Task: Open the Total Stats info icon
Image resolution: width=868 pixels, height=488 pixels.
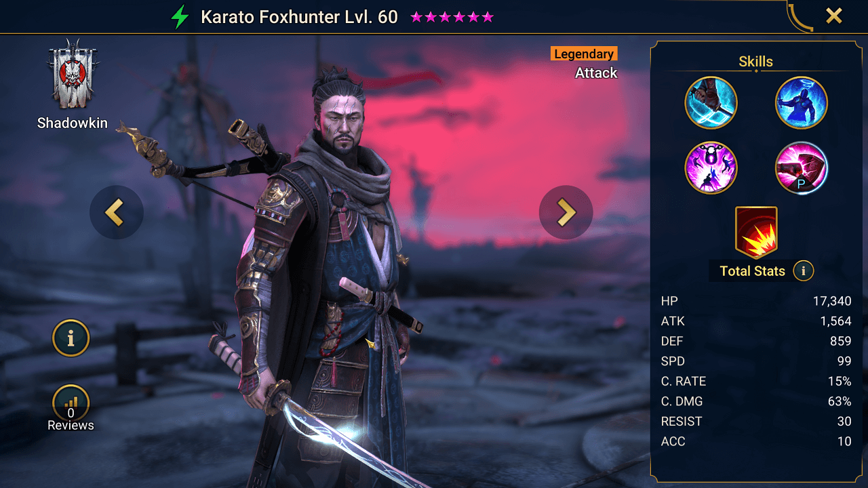Action: [x=803, y=271]
